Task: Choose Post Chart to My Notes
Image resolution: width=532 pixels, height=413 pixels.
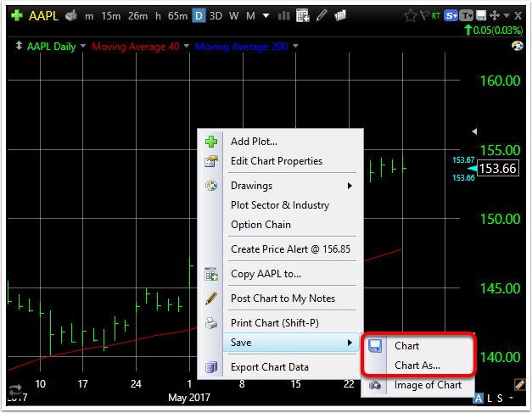Action: tap(283, 299)
